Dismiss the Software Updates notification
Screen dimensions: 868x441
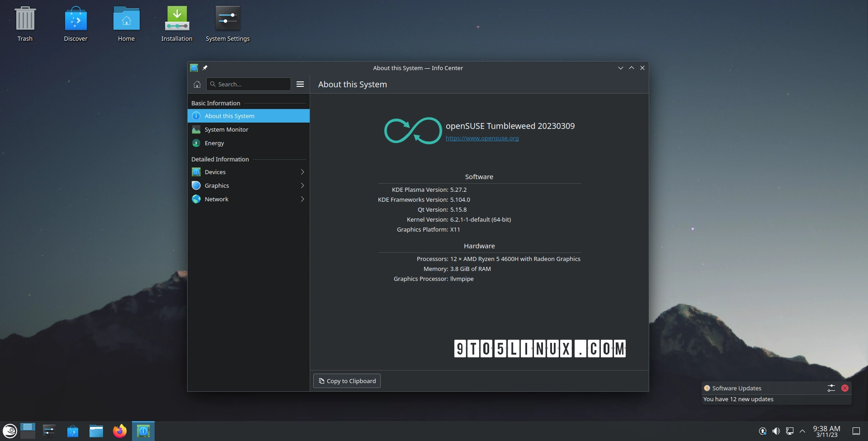[845, 388]
